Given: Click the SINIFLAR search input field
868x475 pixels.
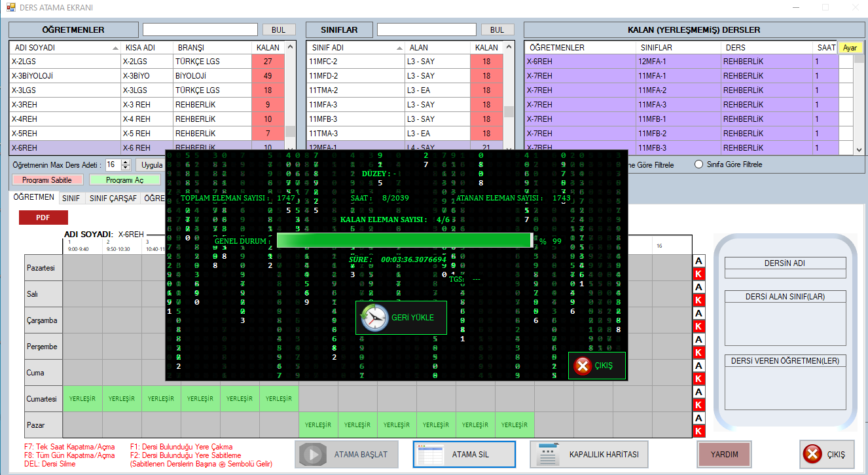Looking at the screenshot, I should pyautogui.click(x=426, y=29).
